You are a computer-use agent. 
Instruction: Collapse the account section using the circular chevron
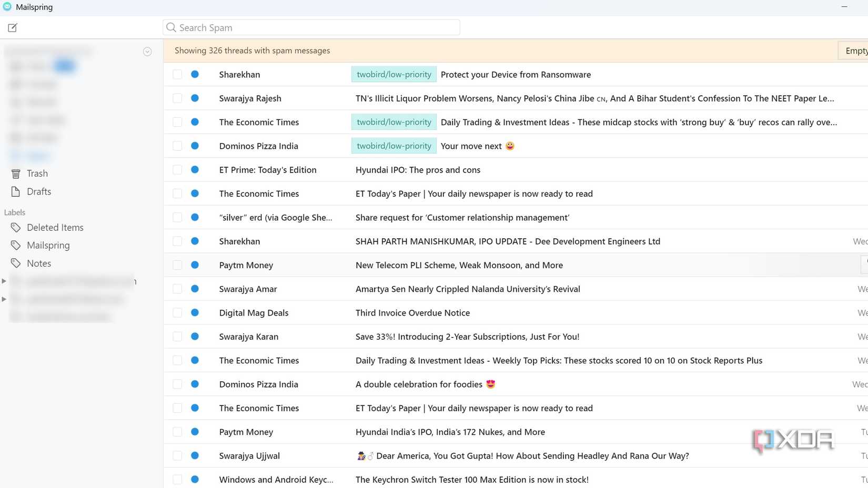(147, 51)
